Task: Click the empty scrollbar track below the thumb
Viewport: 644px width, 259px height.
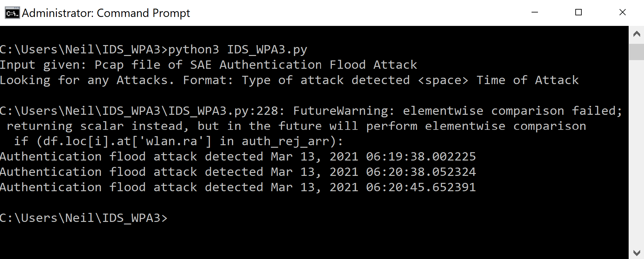Action: pos(636,153)
